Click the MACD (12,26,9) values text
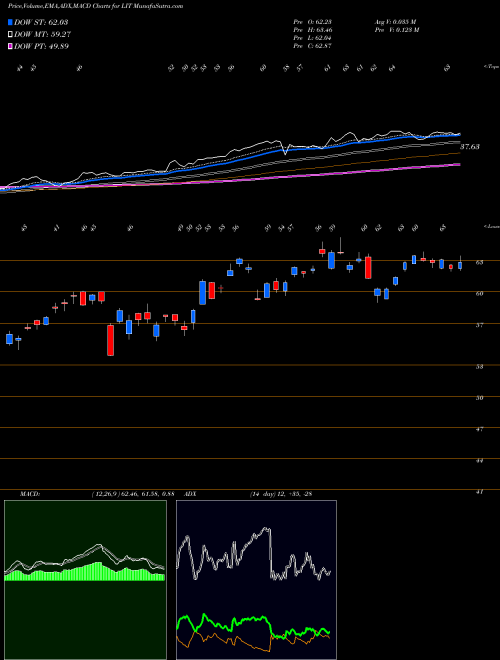Viewport: 500px width, 660px height. point(133,494)
